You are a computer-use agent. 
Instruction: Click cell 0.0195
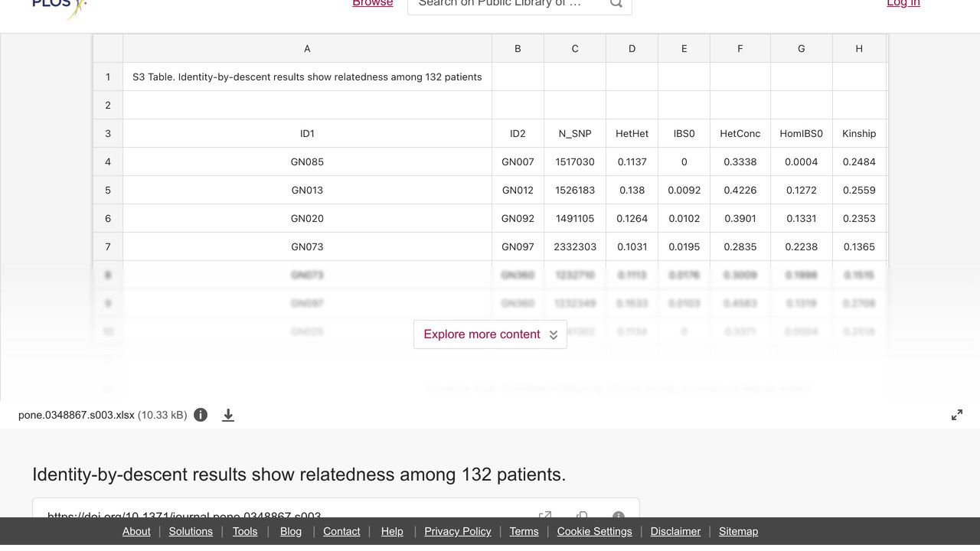tap(684, 246)
